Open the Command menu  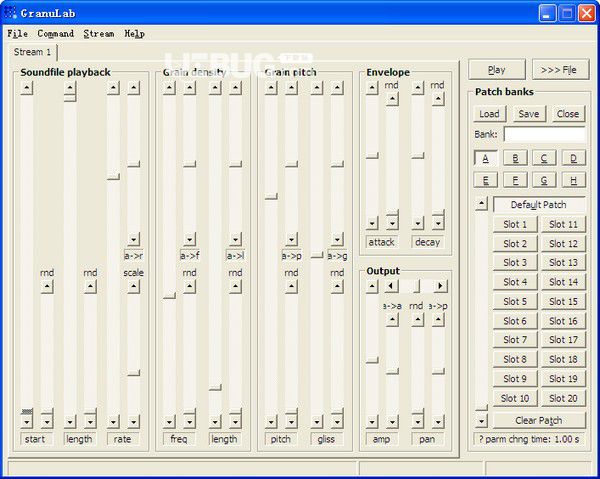point(55,34)
